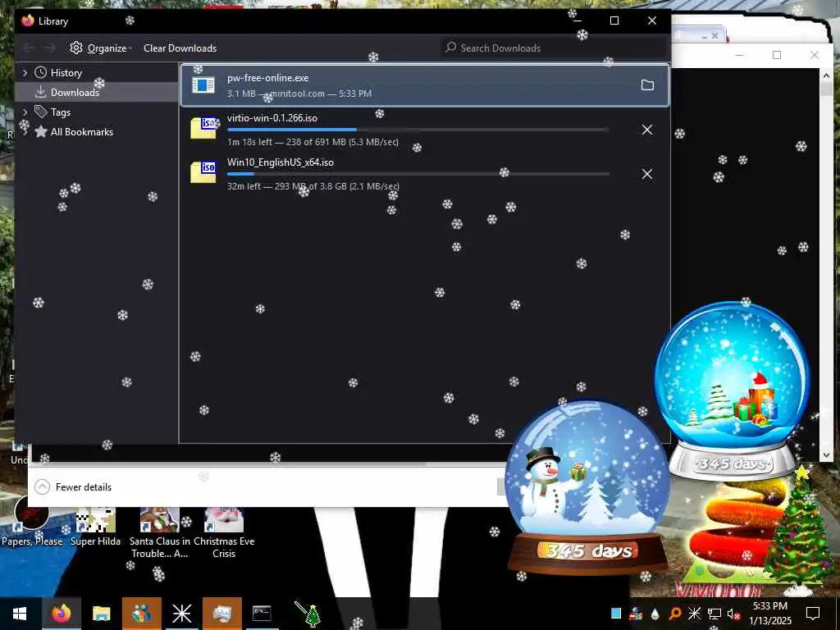Click the Library forward arrow

tap(49, 48)
